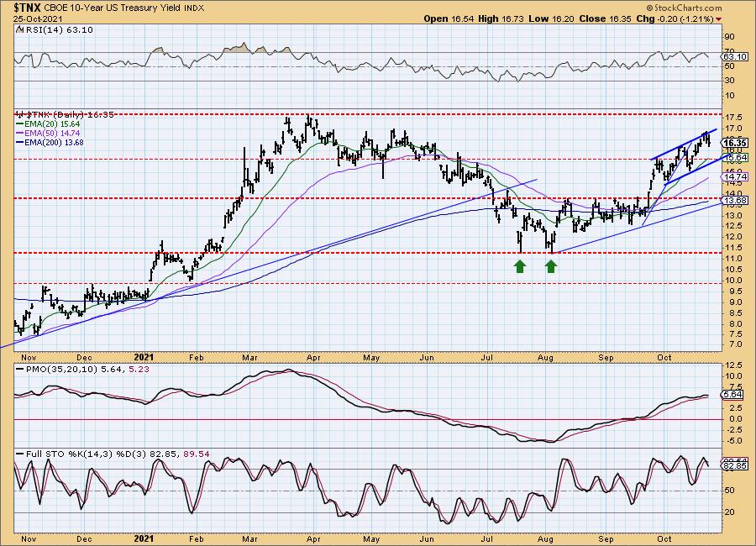Click the PMO(35,20,10) 5.64, 5.23 label
This screenshot has width=756, height=546.
[x=82, y=370]
